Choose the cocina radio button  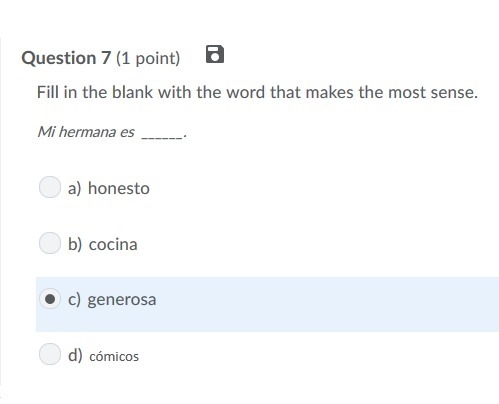point(50,243)
